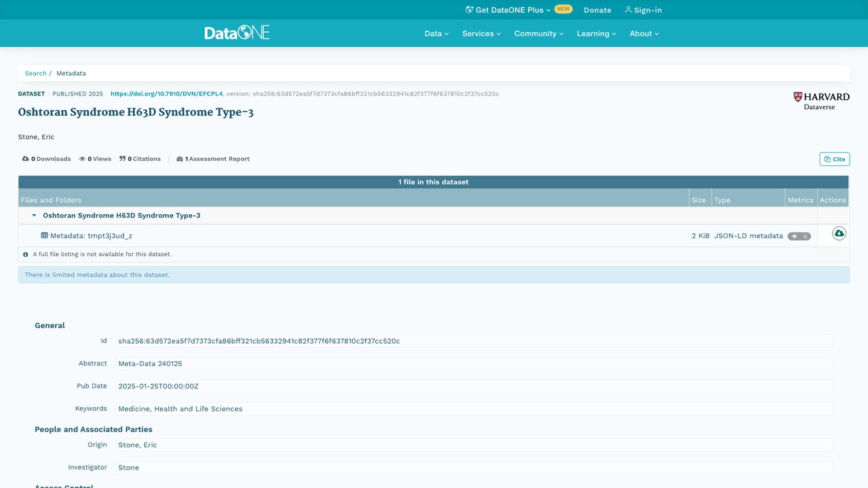
Task: Open the About dropdown menu
Action: 644,33
